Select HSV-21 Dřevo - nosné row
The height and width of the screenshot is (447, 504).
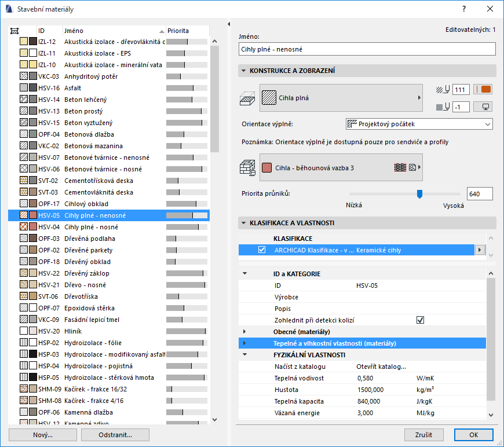tap(109, 284)
